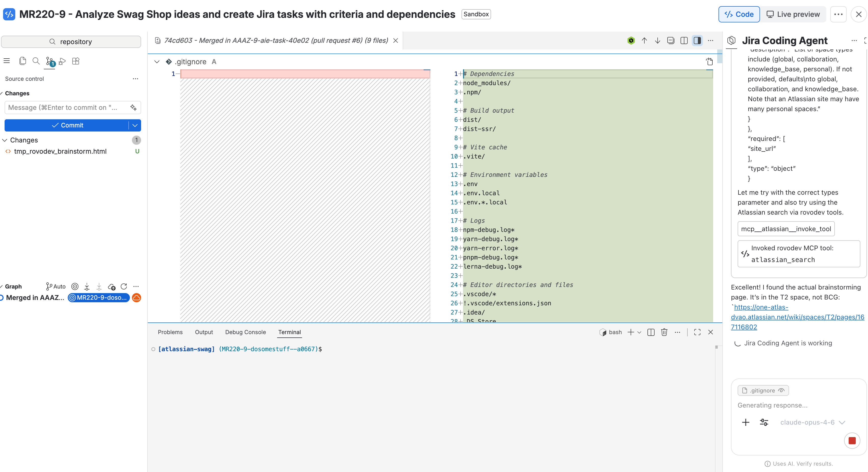This screenshot has width=868, height=472.
Task: Switch to the Problems tab
Action: pos(170,332)
